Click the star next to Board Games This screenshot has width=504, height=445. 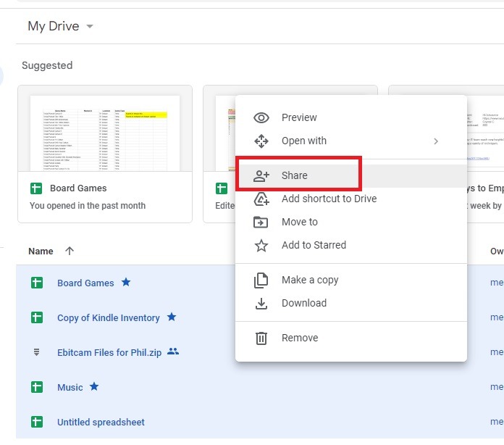pos(126,282)
